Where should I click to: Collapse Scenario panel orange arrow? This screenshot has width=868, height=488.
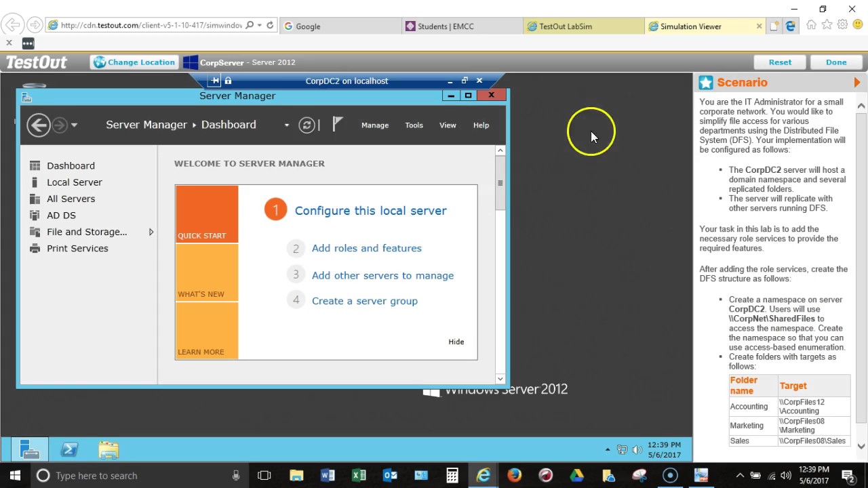[857, 83]
